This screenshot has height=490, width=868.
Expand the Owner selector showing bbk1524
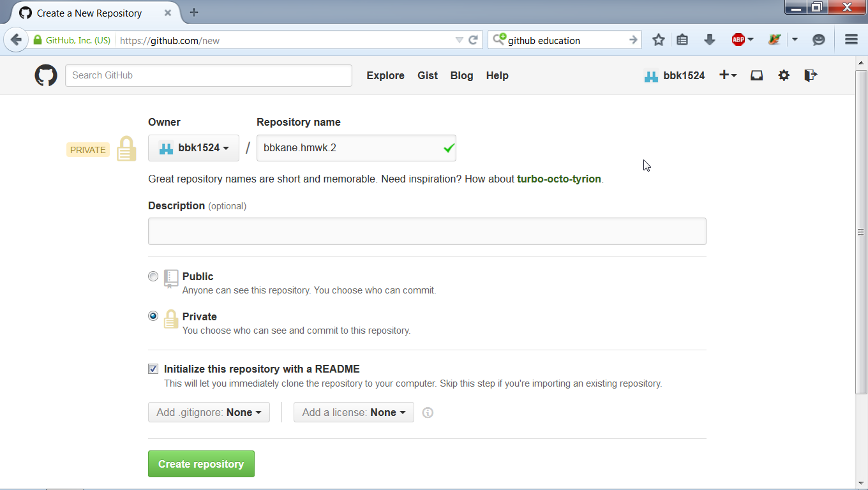coord(193,147)
